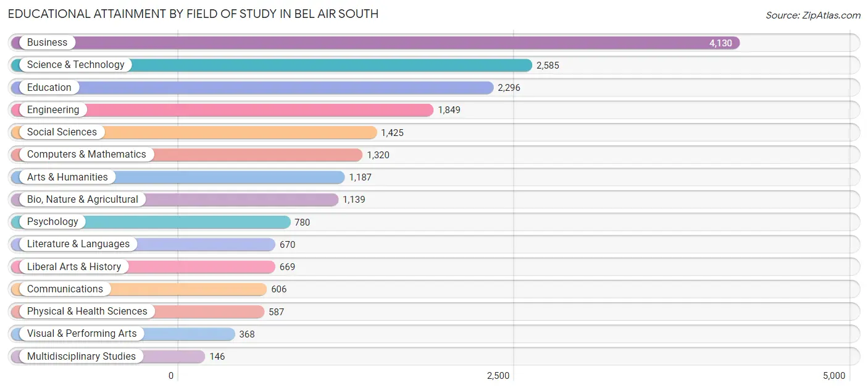Select the Science & Technology label

coord(76,65)
